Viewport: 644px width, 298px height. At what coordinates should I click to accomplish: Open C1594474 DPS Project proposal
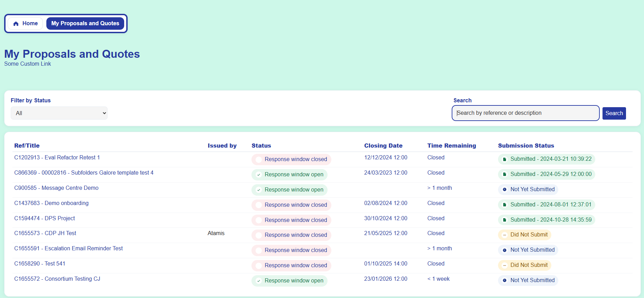coord(45,218)
